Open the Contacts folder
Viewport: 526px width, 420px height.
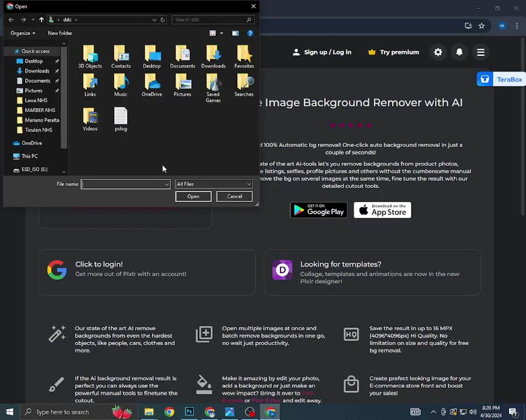121,57
